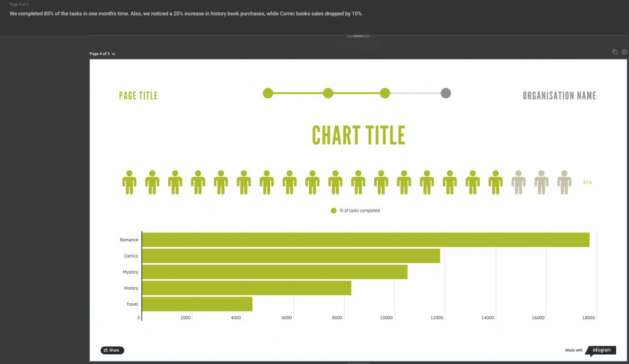629x364 pixels.
Task: Open the Made with Infogram logo link
Action: [600, 350]
